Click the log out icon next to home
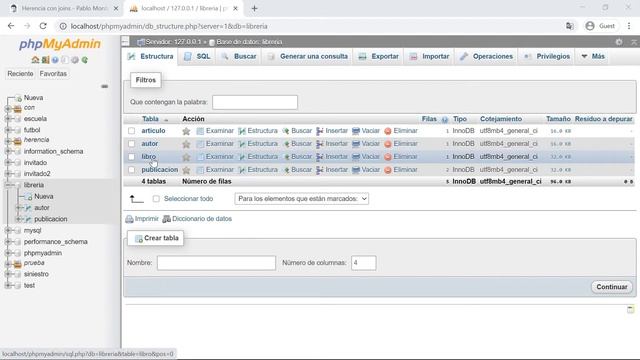The width and height of the screenshot is (640, 360). coord(45,60)
